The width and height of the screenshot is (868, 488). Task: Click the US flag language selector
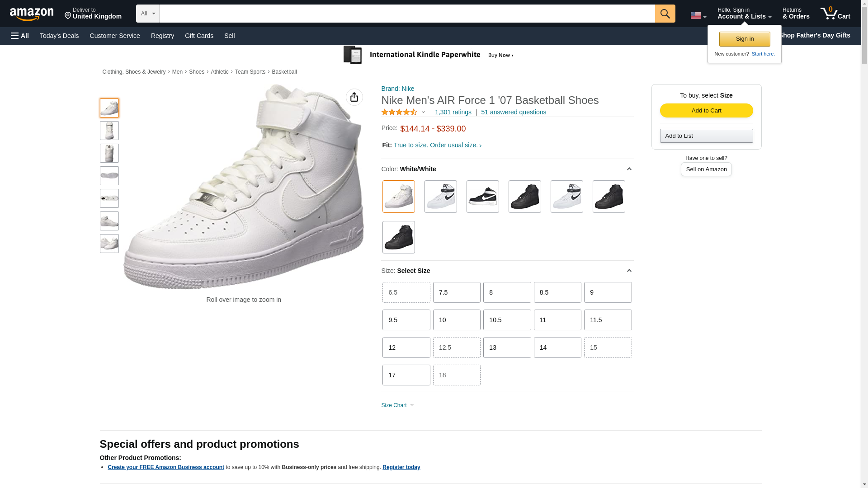click(698, 15)
